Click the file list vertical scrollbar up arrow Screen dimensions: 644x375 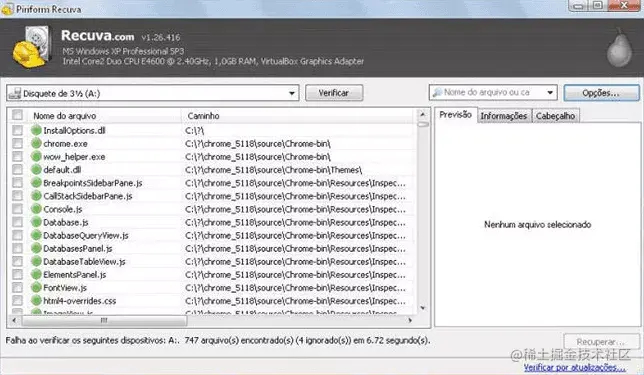pyautogui.click(x=422, y=114)
